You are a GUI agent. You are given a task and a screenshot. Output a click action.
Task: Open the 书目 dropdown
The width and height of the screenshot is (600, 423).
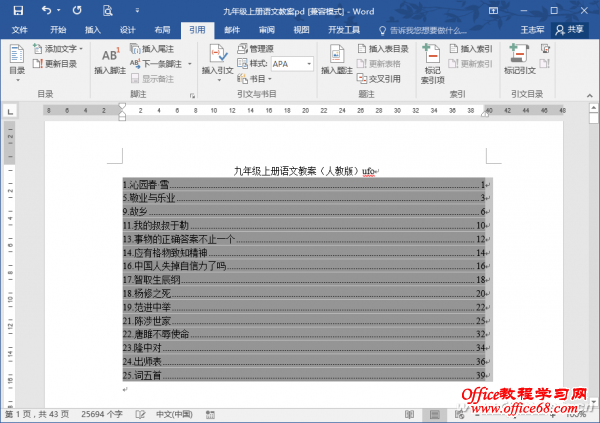[254, 79]
